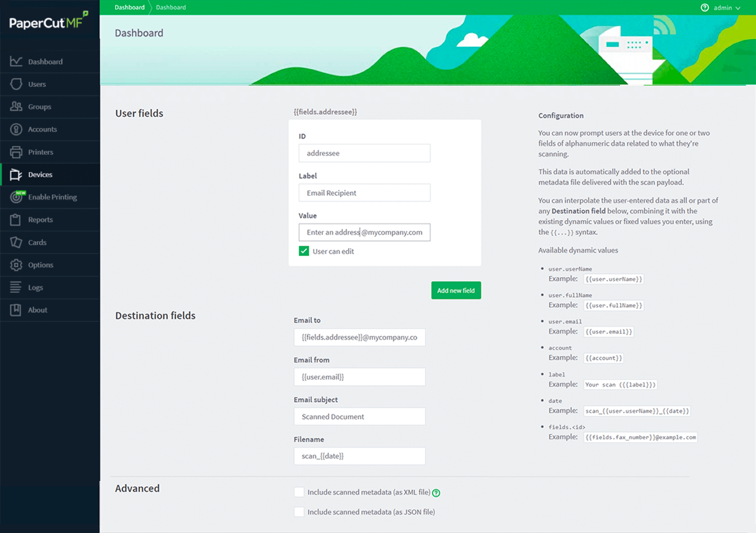
Task: Select the Printers icon in sidebar
Action: click(x=16, y=152)
